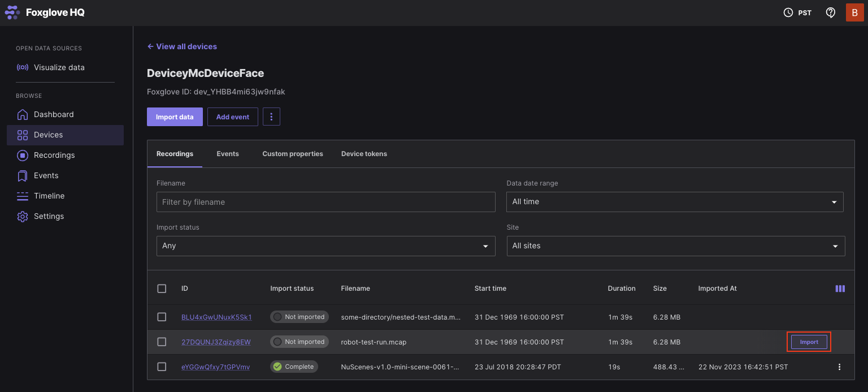Click the Filter by filename input
The height and width of the screenshot is (392, 868).
coord(325,201)
